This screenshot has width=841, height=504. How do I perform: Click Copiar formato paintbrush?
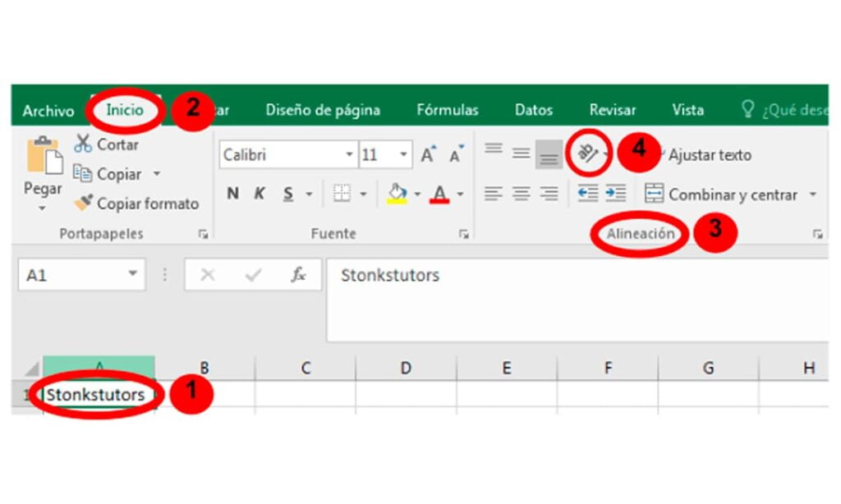tap(137, 204)
